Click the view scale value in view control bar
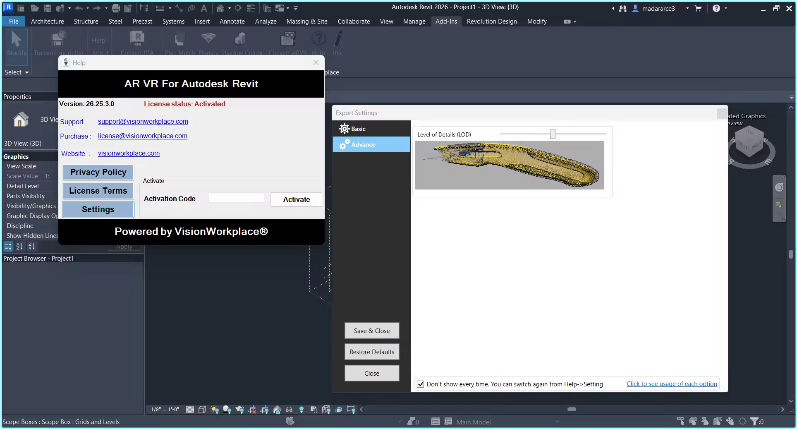This screenshot has height=429, width=797. coord(165,409)
